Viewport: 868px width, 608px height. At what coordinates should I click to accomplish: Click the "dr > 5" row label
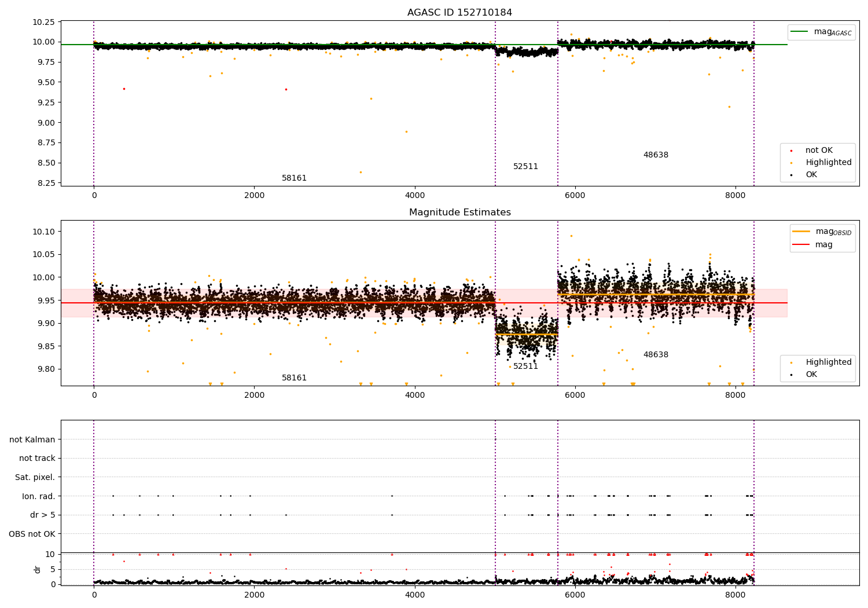click(43, 515)
